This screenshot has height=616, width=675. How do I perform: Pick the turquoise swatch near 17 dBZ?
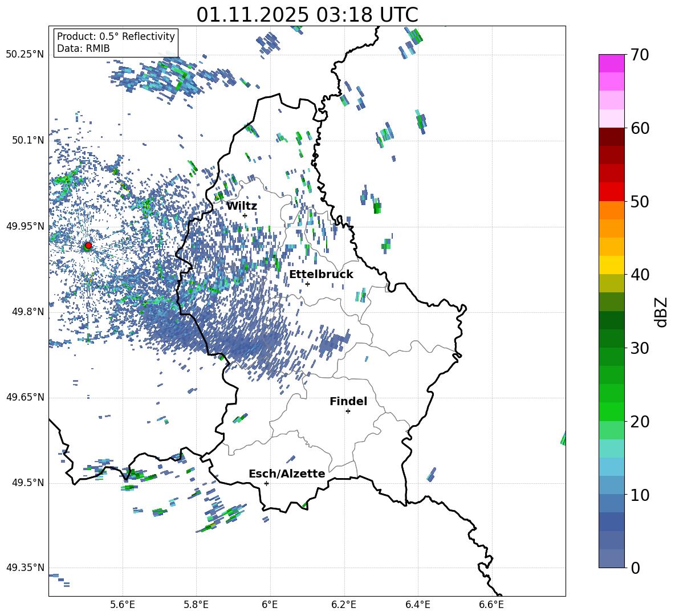612,448
